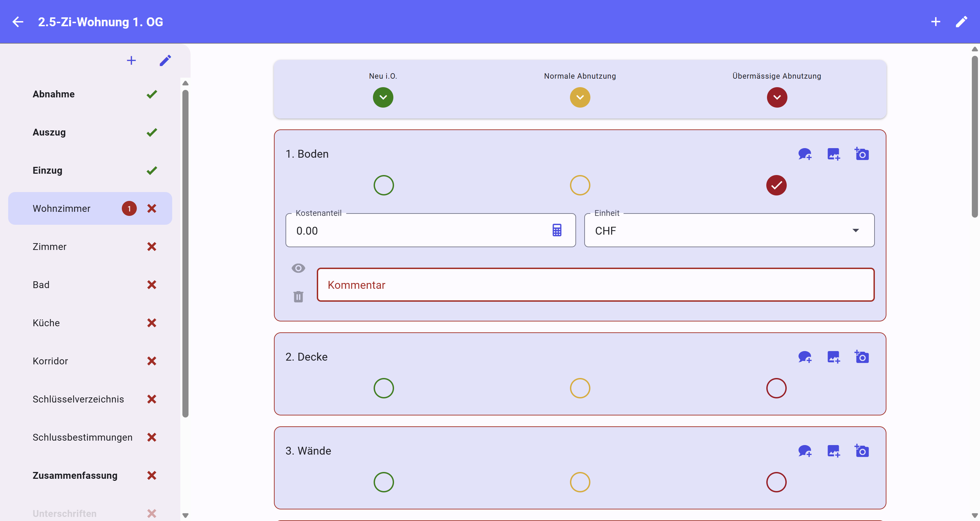
Task: Mark Decke as Übermässige Abnutzung
Action: 776,388
